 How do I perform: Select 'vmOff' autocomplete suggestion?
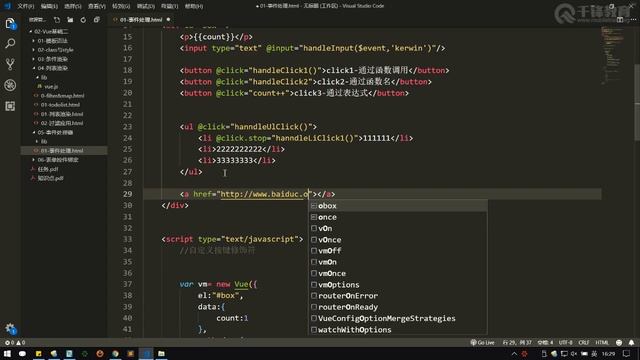coord(398,251)
